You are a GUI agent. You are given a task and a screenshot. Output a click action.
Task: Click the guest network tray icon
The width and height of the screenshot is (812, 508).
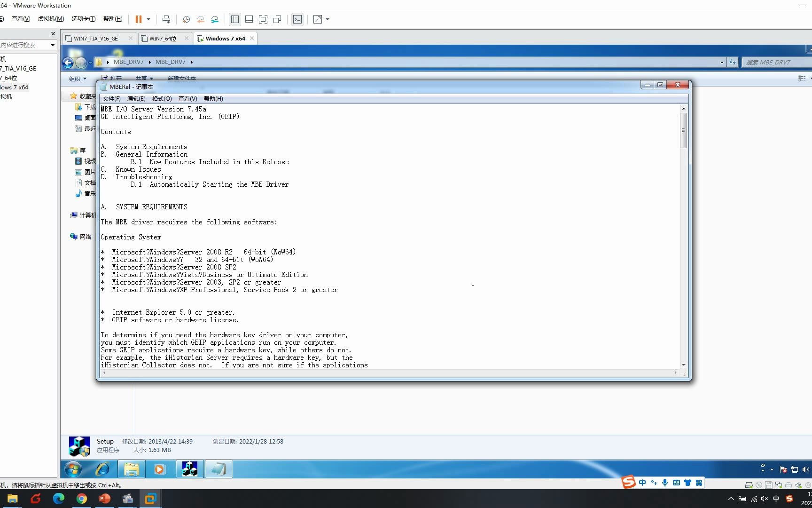tap(795, 469)
